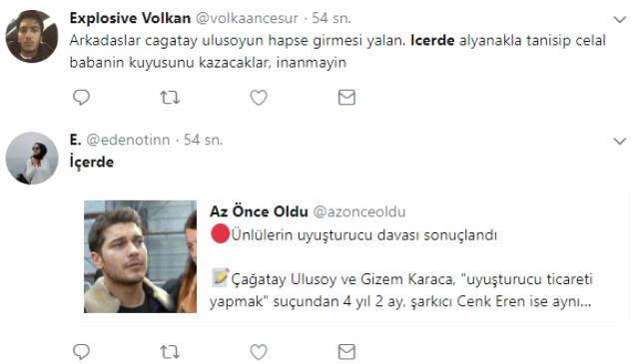Like Explosive Volkan's tweet with heart
Viewport: 639px width, 364px height.
259,98
